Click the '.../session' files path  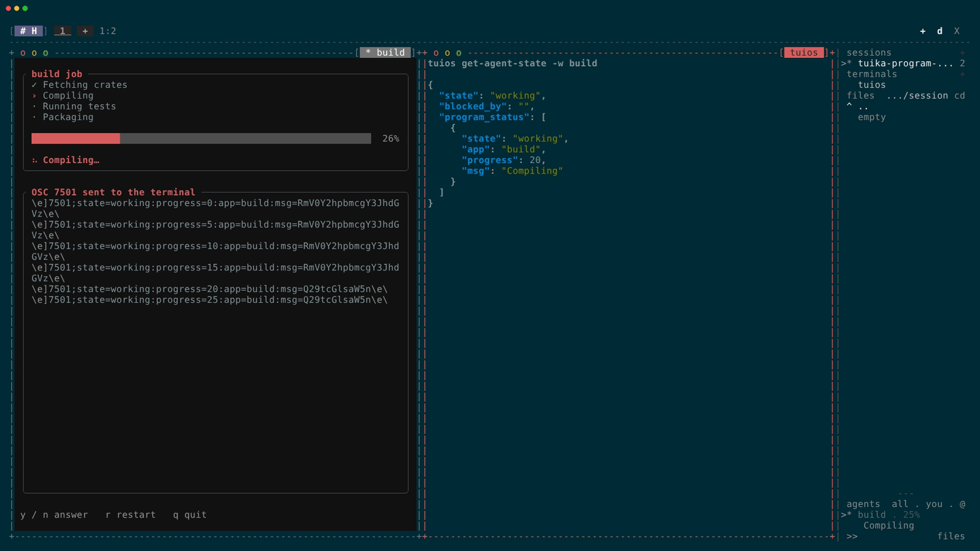(x=917, y=96)
